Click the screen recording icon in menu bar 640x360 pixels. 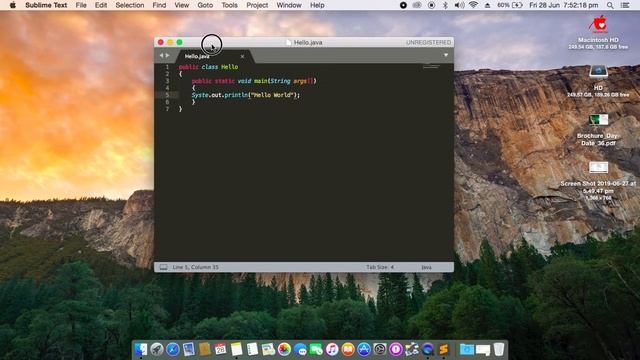[431, 5]
